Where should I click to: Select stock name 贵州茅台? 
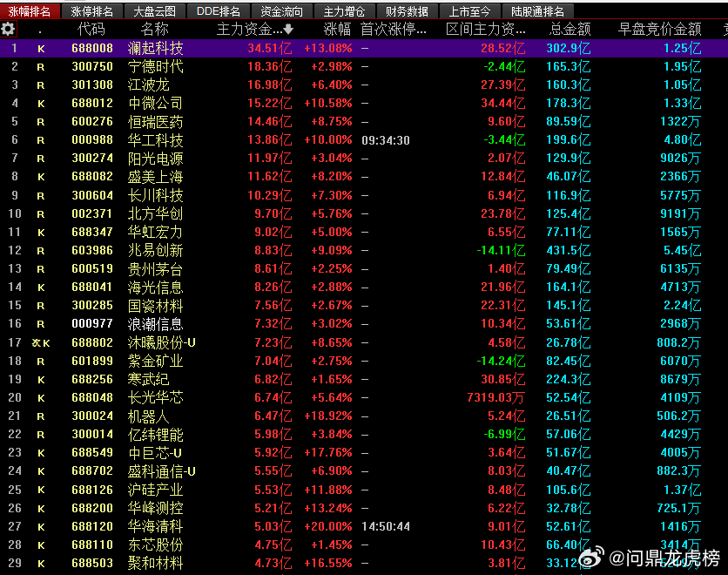pyautogui.click(x=156, y=269)
